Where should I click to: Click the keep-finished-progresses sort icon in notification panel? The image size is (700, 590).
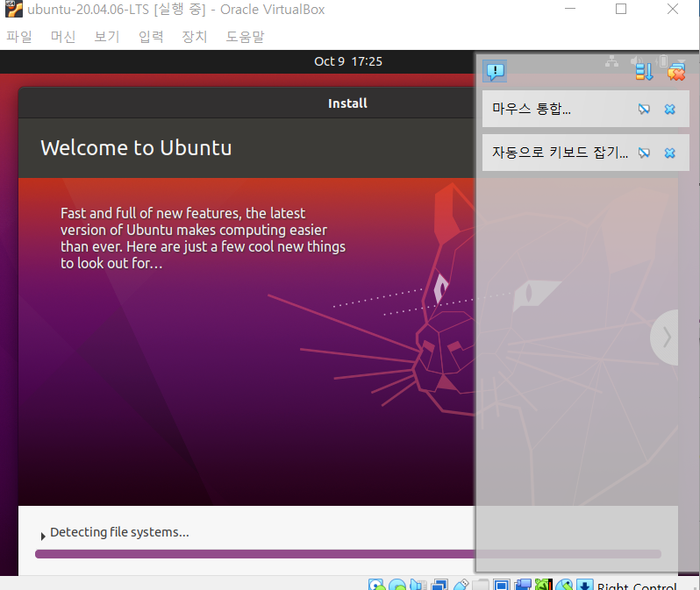pos(644,71)
